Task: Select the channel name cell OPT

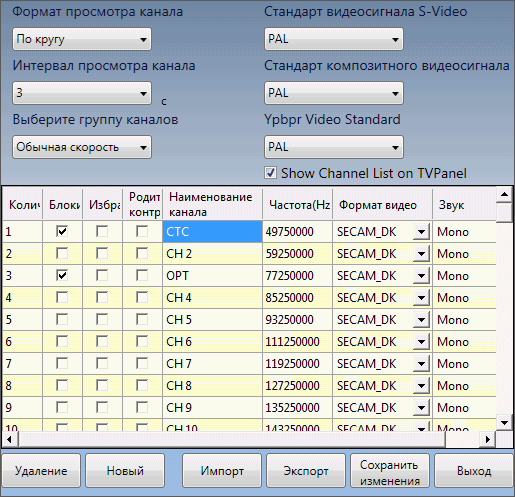Action: (212, 276)
